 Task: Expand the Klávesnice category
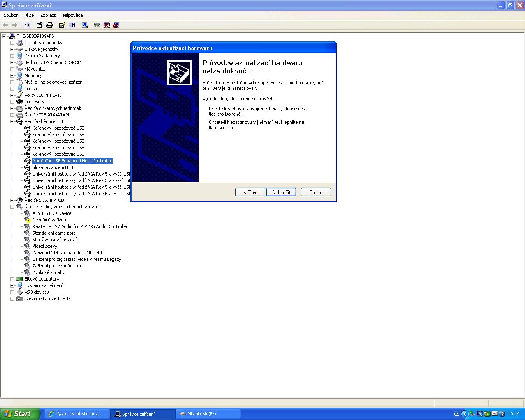12,69
